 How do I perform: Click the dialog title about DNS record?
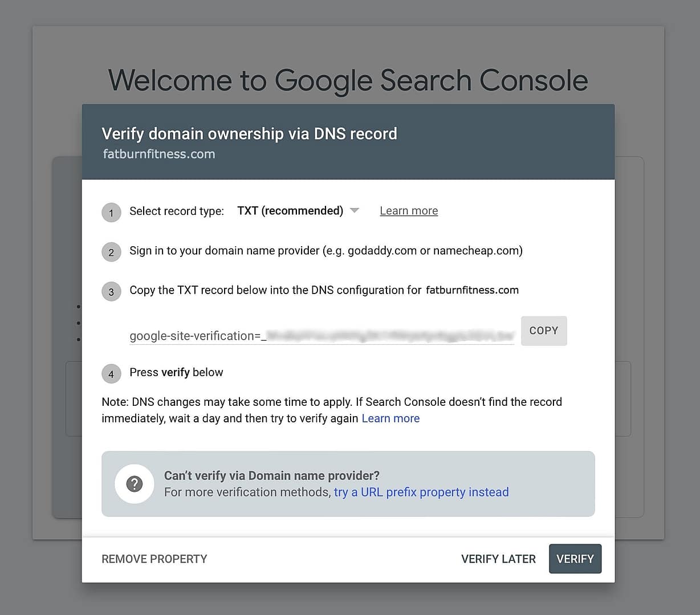249,133
